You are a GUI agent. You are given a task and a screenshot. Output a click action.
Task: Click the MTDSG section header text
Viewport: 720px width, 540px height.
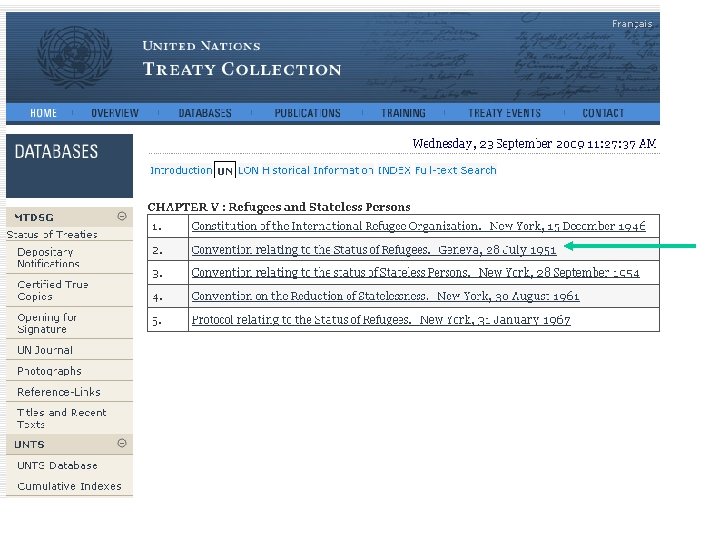(x=34, y=217)
